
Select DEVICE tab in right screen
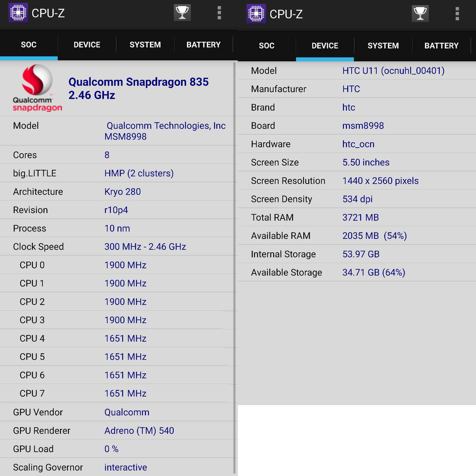pyautogui.click(x=325, y=45)
